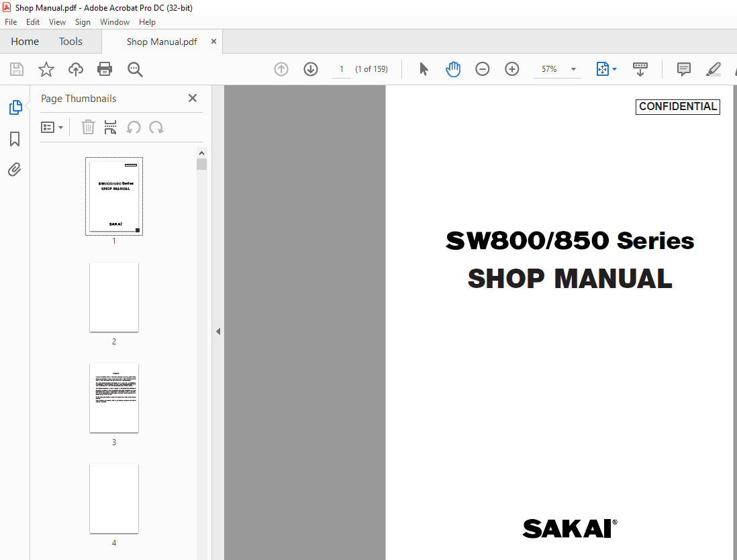
Task: Click the page extract/organize icon
Action: [x=111, y=127]
